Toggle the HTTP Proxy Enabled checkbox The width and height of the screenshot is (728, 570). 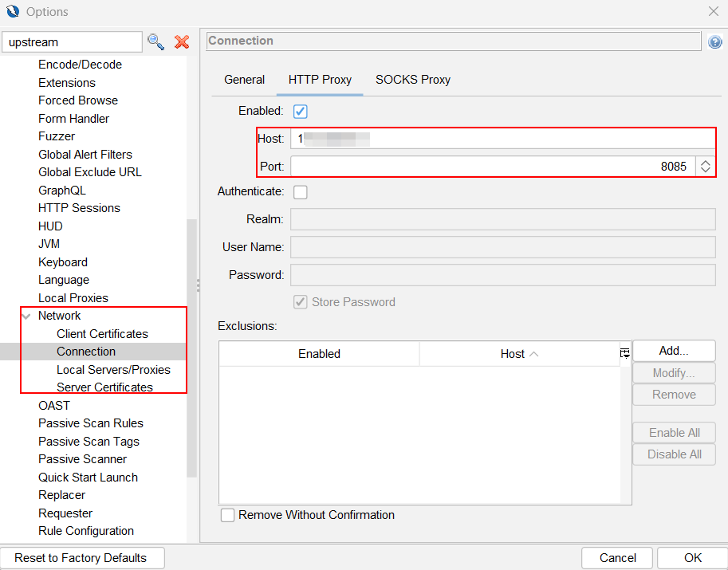pyautogui.click(x=300, y=112)
